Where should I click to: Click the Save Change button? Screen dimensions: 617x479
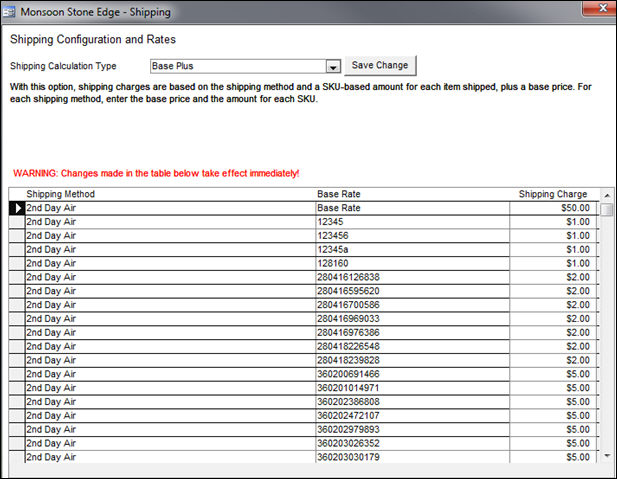(x=380, y=65)
